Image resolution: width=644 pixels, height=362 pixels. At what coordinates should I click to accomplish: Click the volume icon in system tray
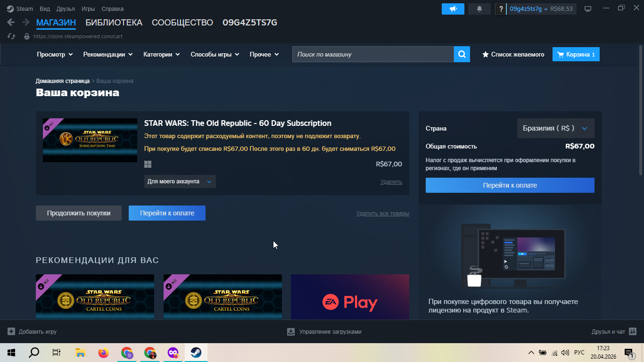tap(565, 353)
